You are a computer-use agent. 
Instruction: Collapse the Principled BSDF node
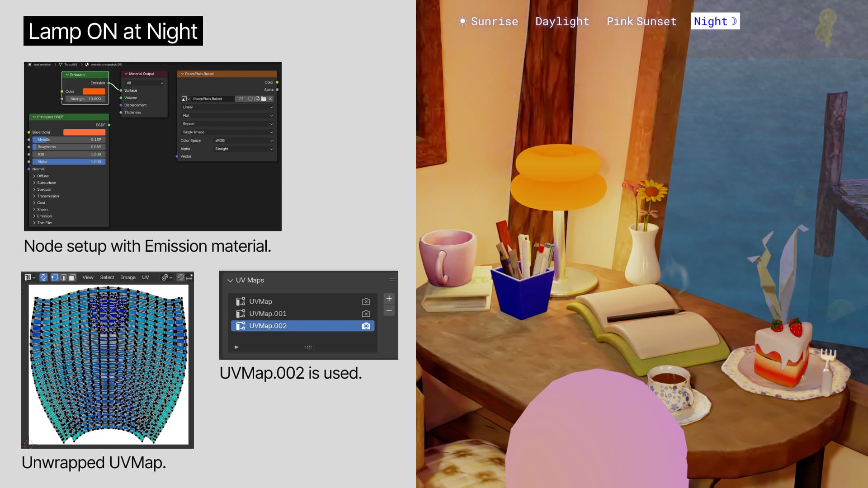pyautogui.click(x=34, y=117)
